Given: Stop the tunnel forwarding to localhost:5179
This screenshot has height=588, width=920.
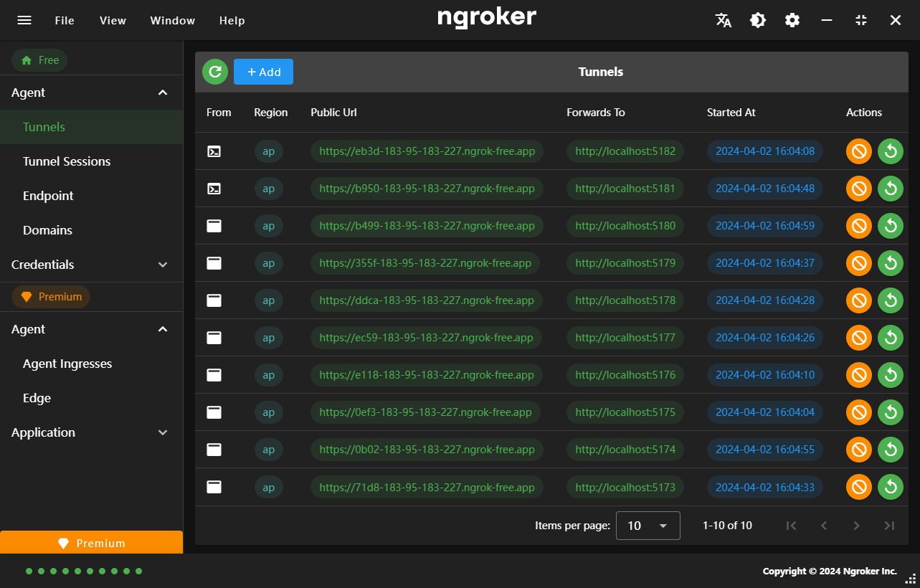Looking at the screenshot, I should [859, 263].
